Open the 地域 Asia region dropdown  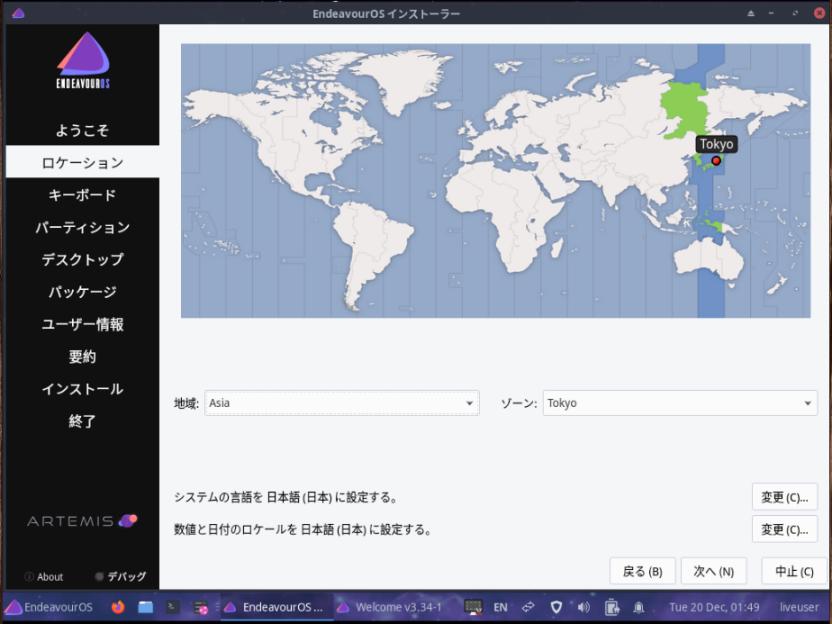coord(342,403)
